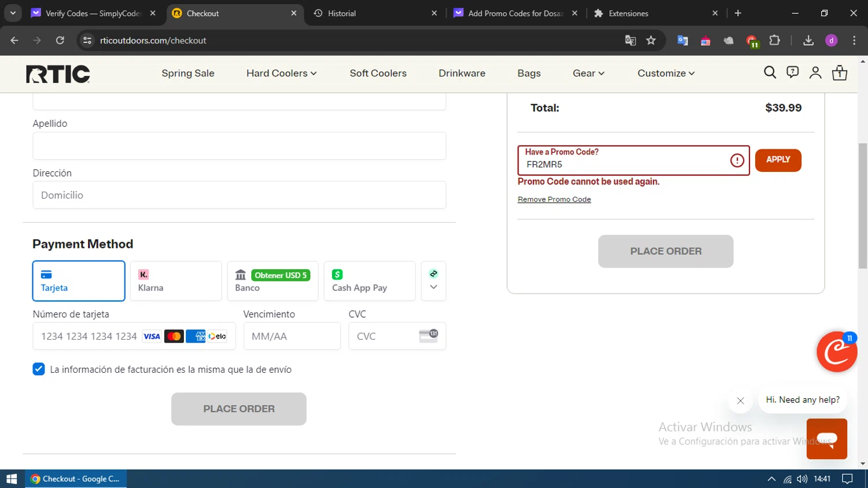This screenshot has height=488, width=868.
Task: Expand the Hard Coolers menu
Action: pos(281,74)
